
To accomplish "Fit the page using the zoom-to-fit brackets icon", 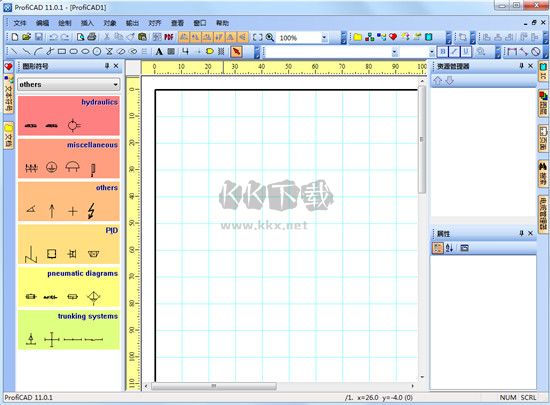I will pyautogui.click(x=257, y=37).
